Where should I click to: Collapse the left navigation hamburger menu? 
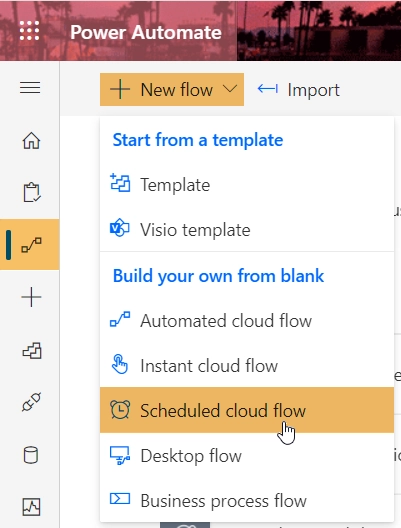(x=30, y=88)
